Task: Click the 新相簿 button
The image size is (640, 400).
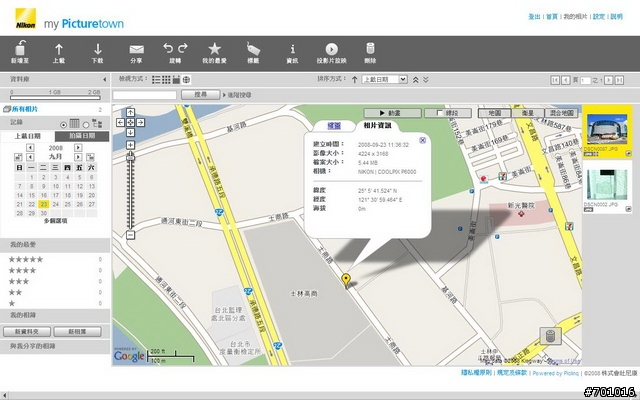Action: tap(78, 331)
